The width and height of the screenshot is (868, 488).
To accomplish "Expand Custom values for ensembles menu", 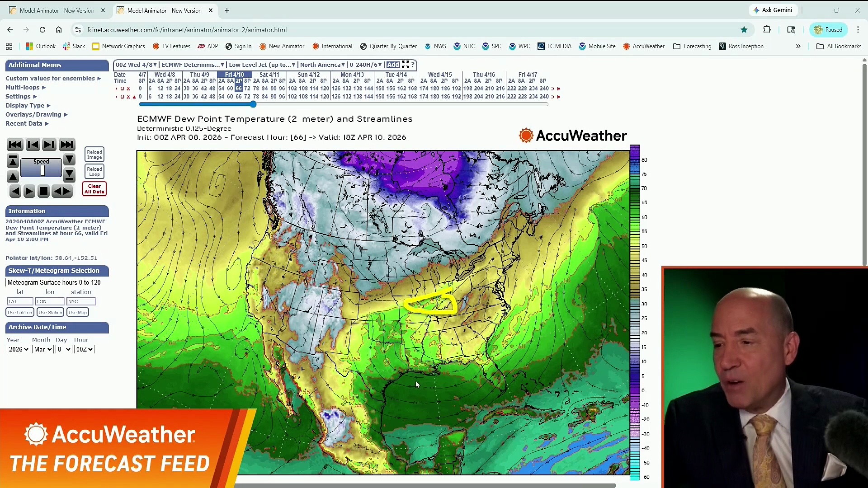I will pyautogui.click(x=53, y=78).
